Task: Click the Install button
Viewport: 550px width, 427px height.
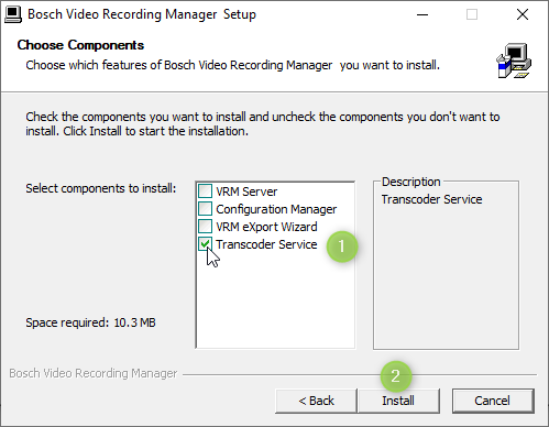Action: click(x=398, y=401)
